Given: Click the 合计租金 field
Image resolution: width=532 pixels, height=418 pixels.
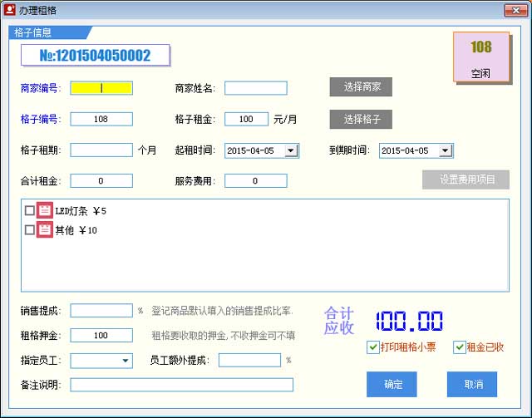Looking at the screenshot, I should click(101, 181).
